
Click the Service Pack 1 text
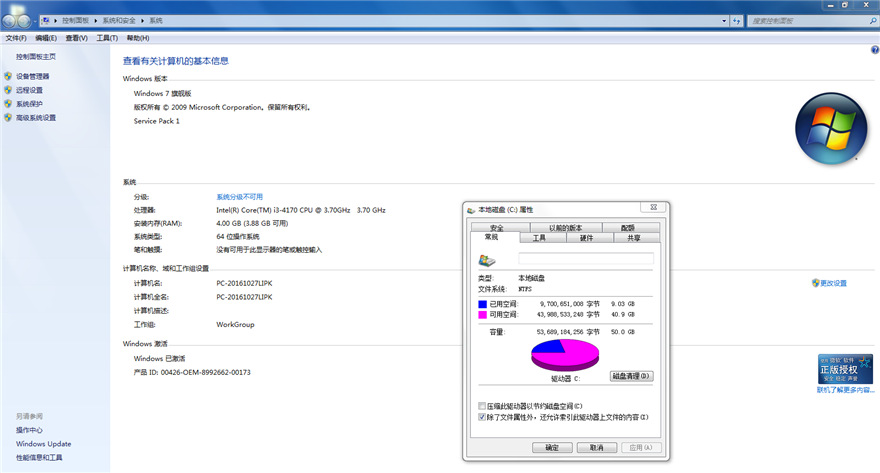pyautogui.click(x=157, y=121)
